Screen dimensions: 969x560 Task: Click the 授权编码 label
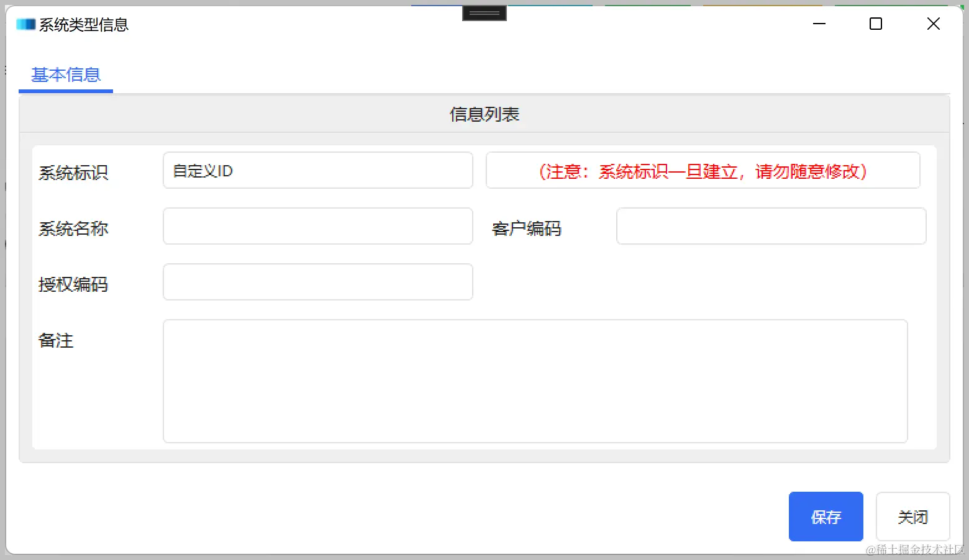(x=73, y=284)
